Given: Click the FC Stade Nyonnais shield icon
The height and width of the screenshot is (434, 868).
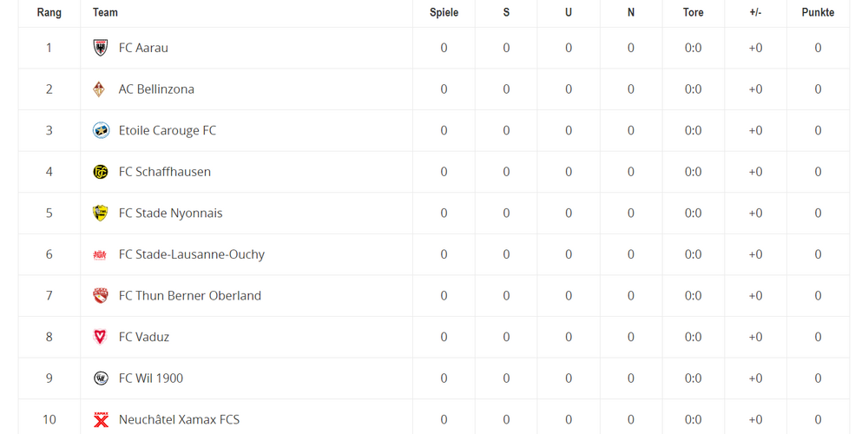Looking at the screenshot, I should click(x=100, y=214).
